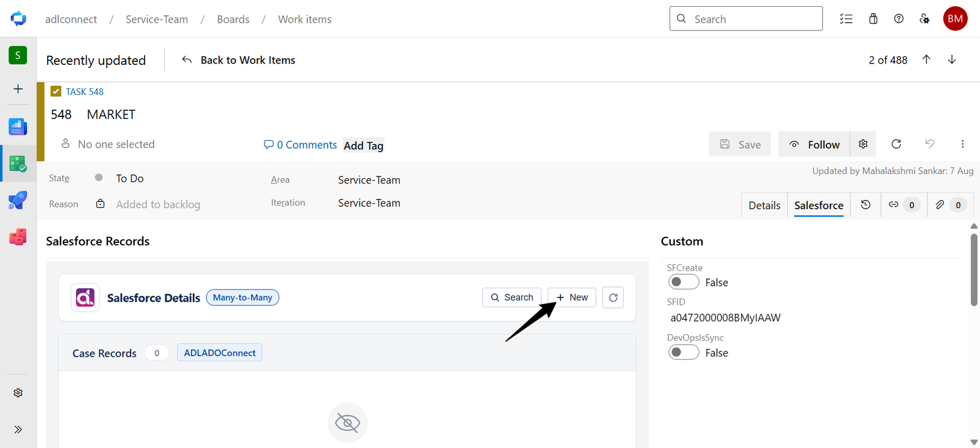Select the Salesforce tab

[x=819, y=206]
